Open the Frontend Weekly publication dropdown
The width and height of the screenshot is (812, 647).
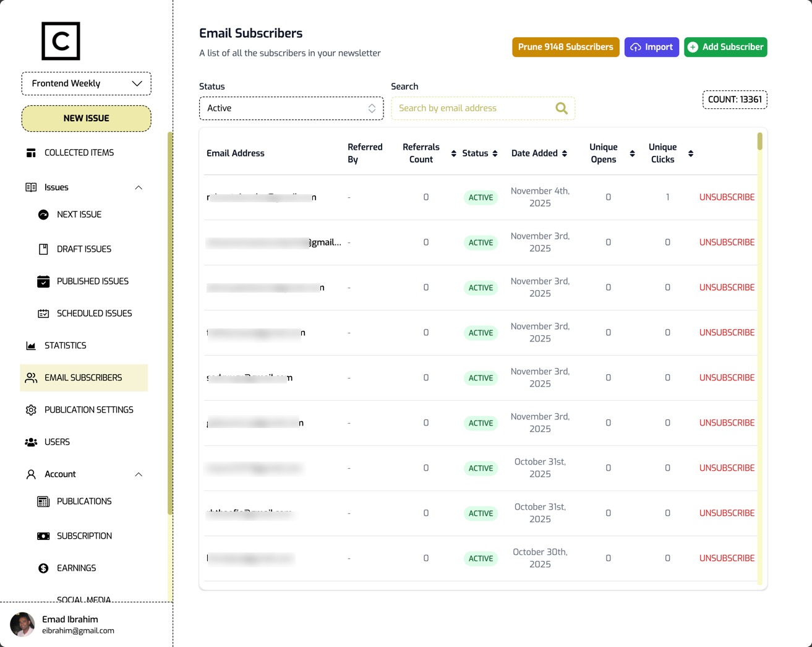(86, 83)
